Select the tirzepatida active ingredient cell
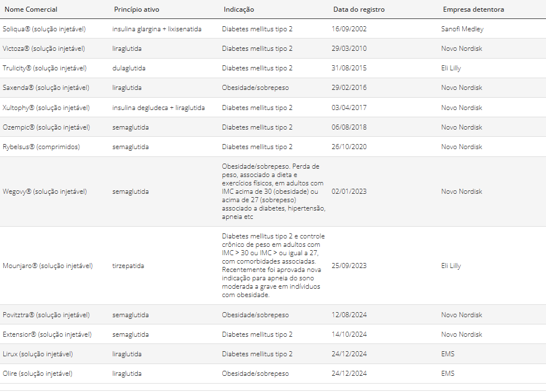546x392 pixels. point(128,266)
